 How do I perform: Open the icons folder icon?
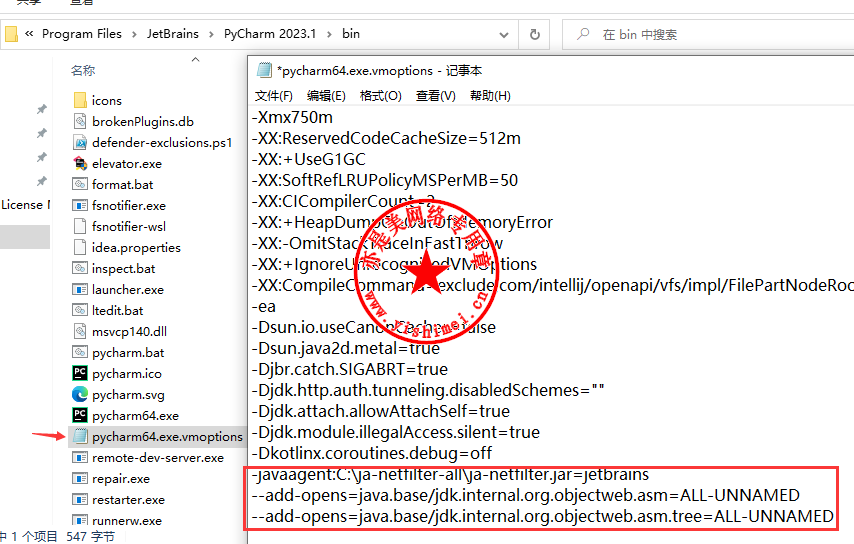[80, 100]
